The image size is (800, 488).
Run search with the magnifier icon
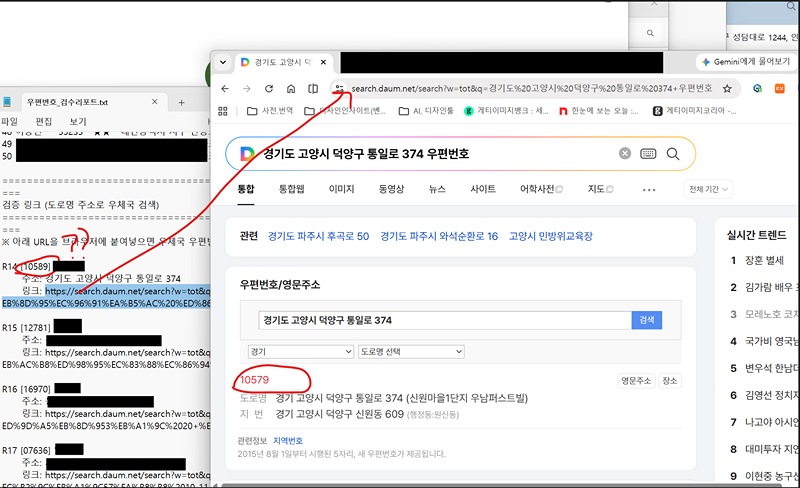(x=673, y=154)
